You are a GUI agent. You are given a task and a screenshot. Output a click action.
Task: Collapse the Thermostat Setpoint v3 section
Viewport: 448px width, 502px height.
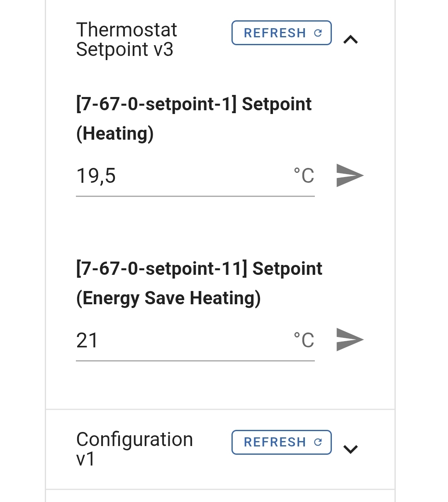[351, 40]
